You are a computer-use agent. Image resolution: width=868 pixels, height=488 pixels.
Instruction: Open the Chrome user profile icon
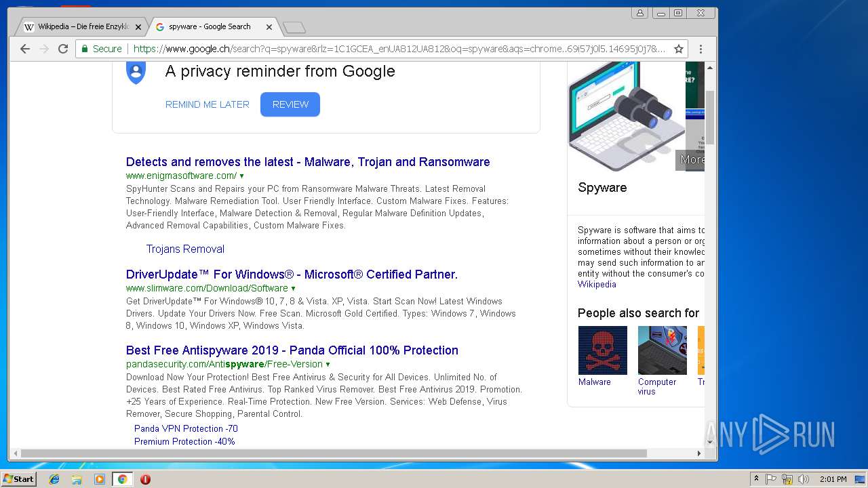pos(639,13)
